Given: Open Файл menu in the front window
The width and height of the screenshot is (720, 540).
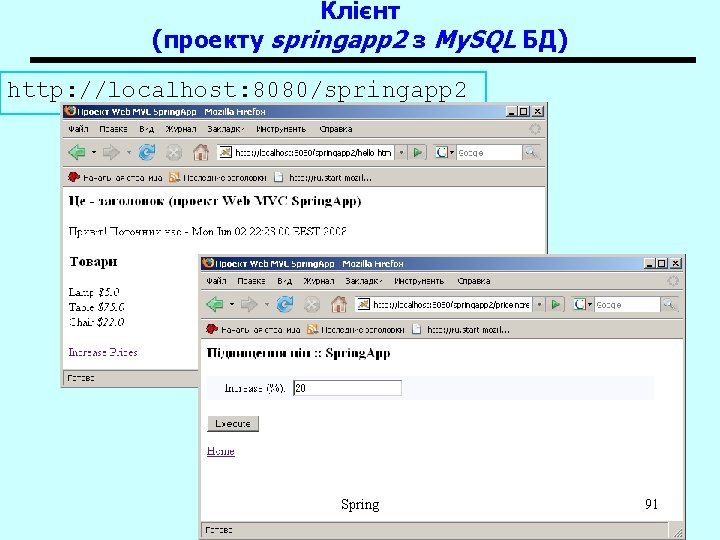Looking at the screenshot, I should 216,281.
